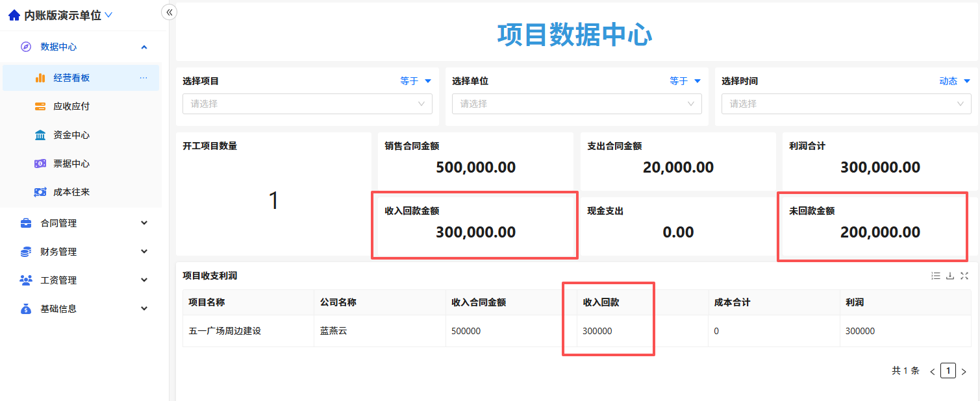
Task: Open the column settings list icon
Action: [936, 276]
